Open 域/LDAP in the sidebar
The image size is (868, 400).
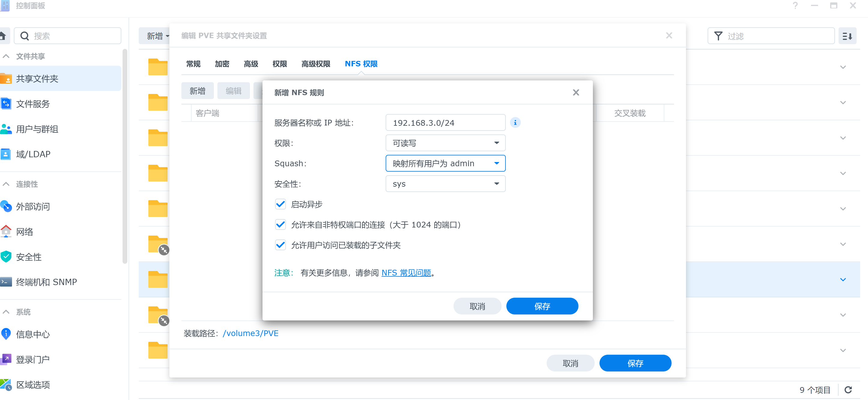coord(61,154)
